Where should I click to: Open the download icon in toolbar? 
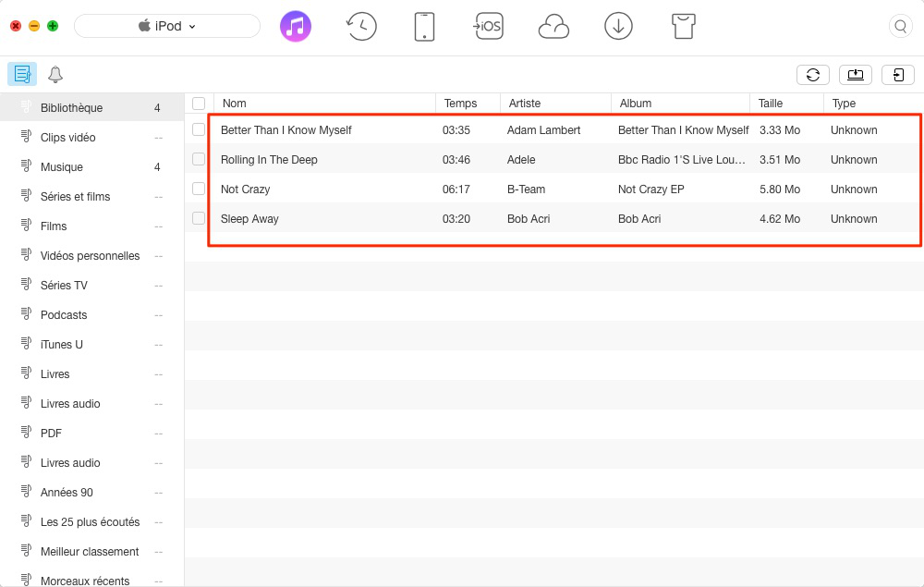pos(618,26)
